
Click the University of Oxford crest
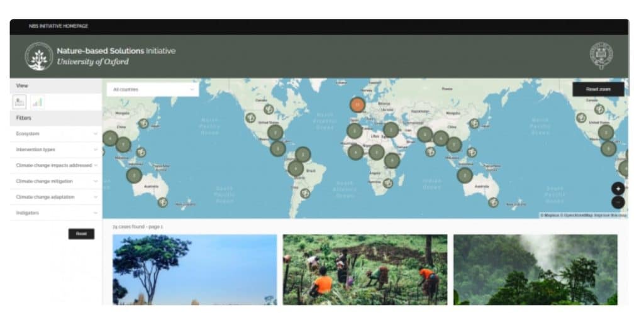coord(601,56)
